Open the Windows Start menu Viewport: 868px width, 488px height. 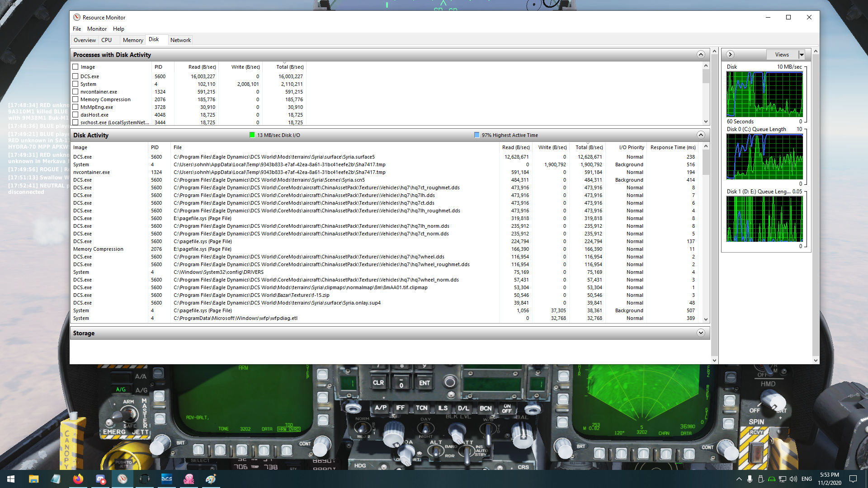(11, 479)
